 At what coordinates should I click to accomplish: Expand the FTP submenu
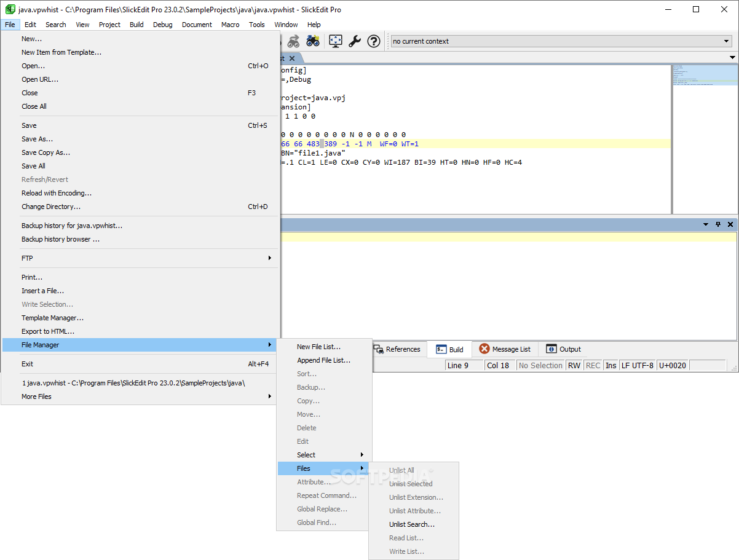click(141, 258)
